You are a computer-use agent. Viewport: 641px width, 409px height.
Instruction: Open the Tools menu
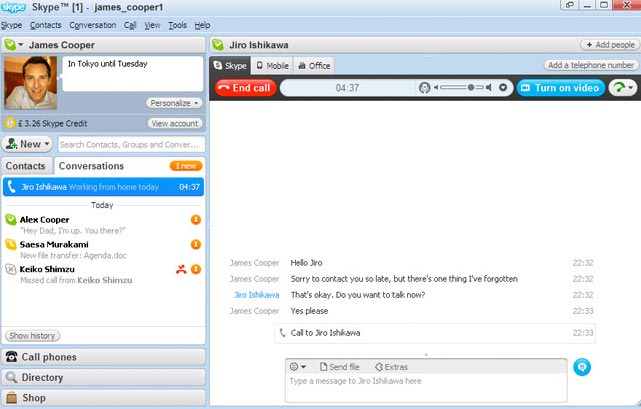click(x=177, y=25)
